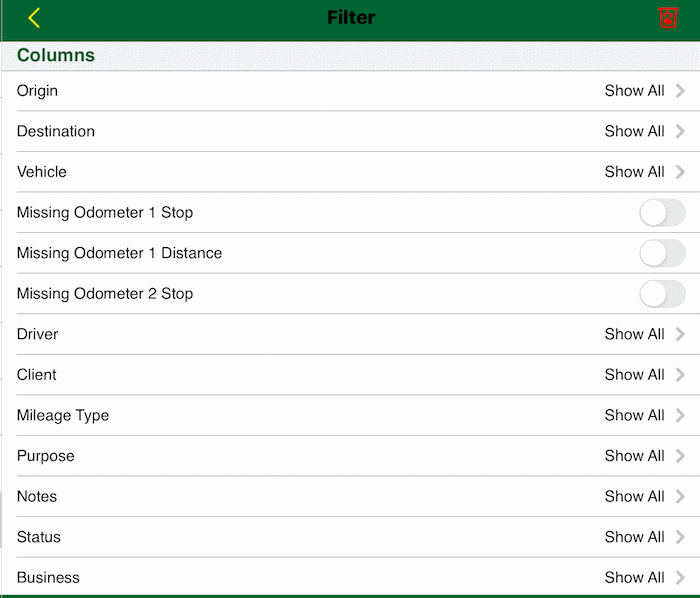Toggle Missing Odometer 1 Stop switch
700x598 pixels.
pyautogui.click(x=662, y=213)
